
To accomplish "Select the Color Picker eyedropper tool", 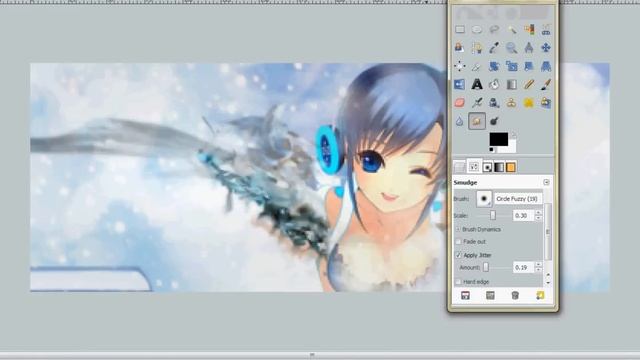I will (494, 48).
